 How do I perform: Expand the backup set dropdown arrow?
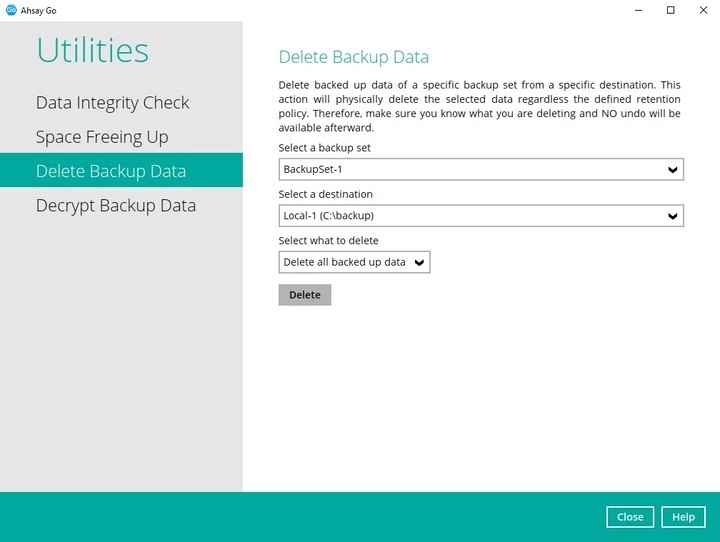tap(672, 169)
